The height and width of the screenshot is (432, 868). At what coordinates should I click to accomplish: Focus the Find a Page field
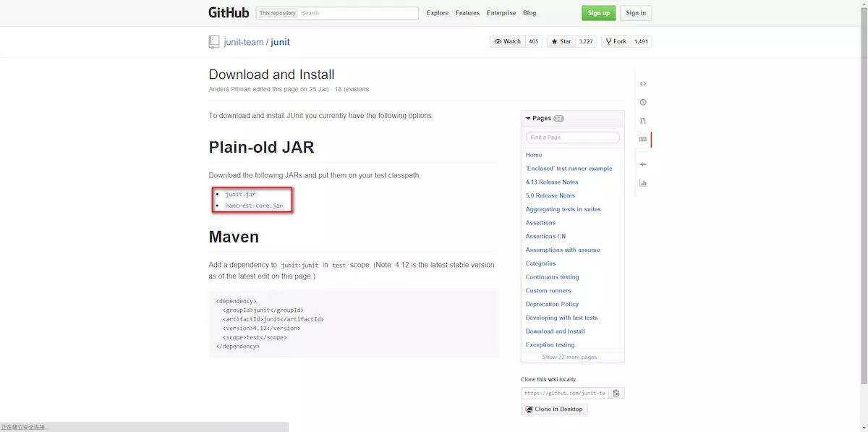click(573, 137)
